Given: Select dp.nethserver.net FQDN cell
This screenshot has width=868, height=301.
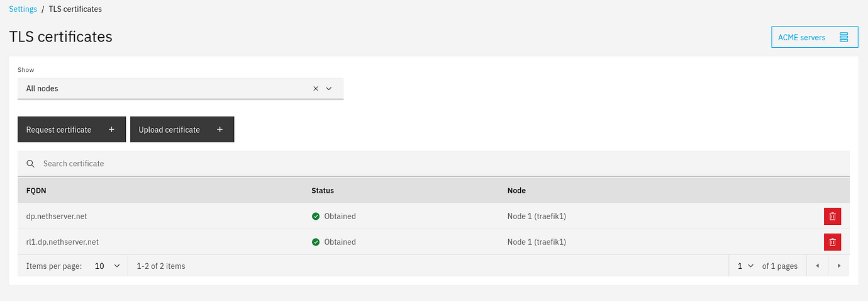Looking at the screenshot, I should [x=57, y=216].
